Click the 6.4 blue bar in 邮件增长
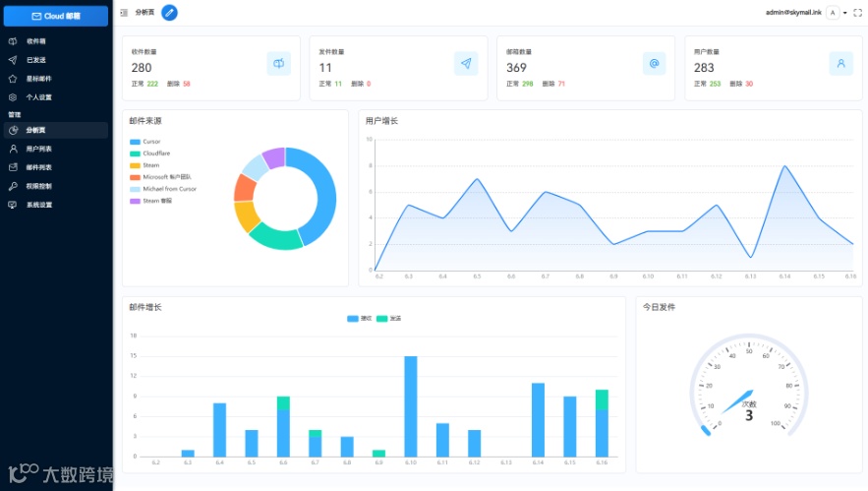This screenshot has width=868, height=491. 220,430
